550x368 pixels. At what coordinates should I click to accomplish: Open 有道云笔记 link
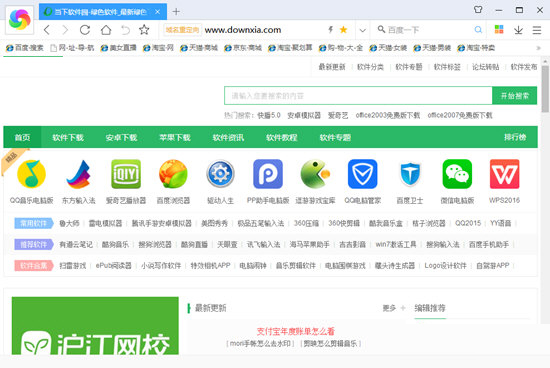(76, 244)
